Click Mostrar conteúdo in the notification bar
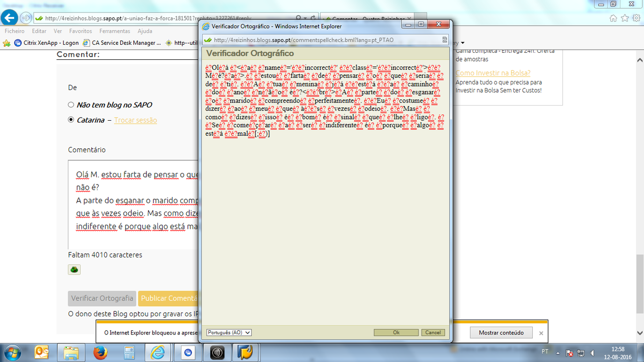This screenshot has height=362, width=644. [x=501, y=332]
